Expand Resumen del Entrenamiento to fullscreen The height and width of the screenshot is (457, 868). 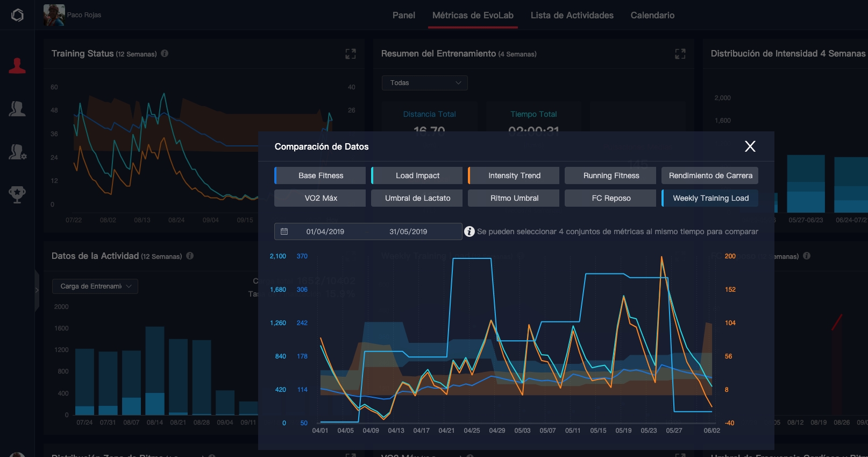(680, 54)
